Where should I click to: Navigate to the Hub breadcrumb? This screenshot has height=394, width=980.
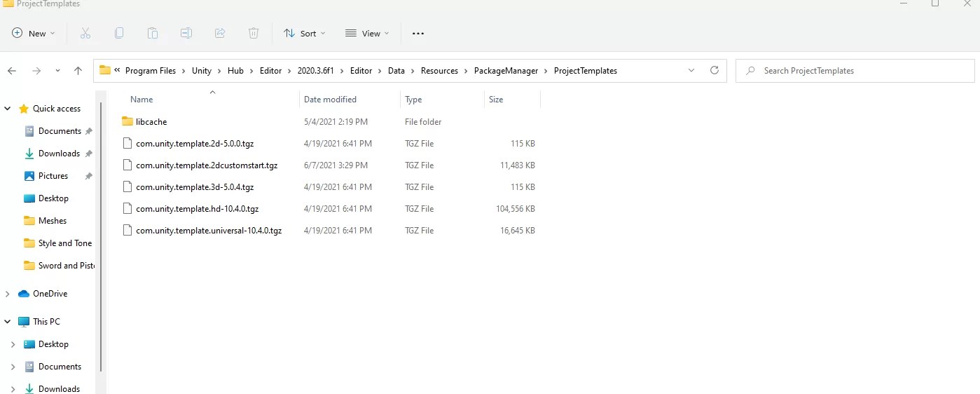click(x=235, y=71)
